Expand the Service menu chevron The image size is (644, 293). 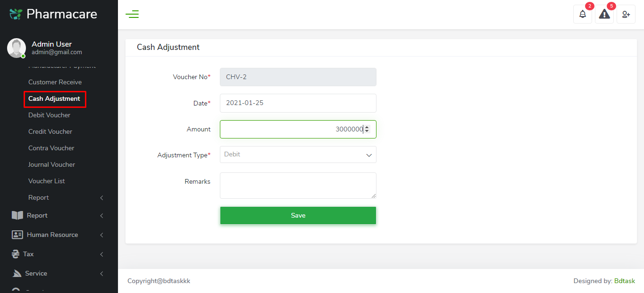102,273
